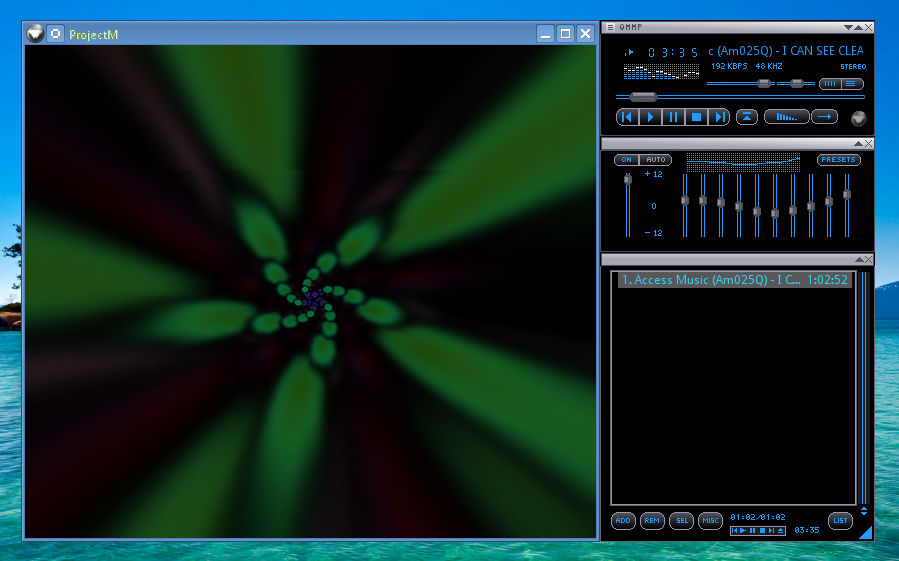Open the LIST menu in playlist
Viewport: 899px width, 561px height.
[x=840, y=521]
